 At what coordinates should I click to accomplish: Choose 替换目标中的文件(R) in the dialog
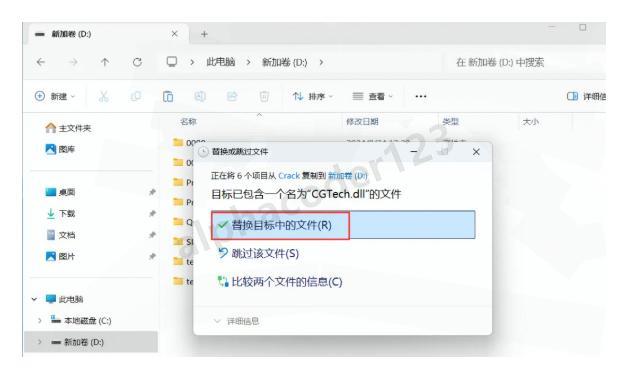click(343, 225)
